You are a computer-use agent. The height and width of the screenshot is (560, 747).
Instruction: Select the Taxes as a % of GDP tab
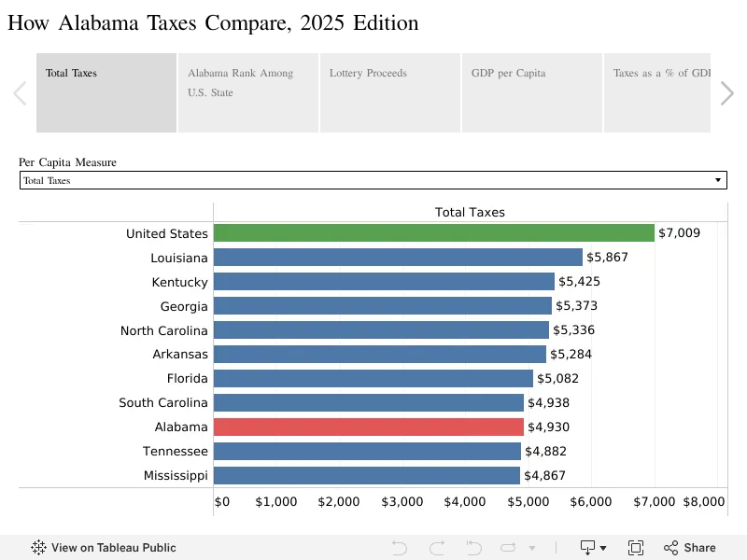point(657,92)
